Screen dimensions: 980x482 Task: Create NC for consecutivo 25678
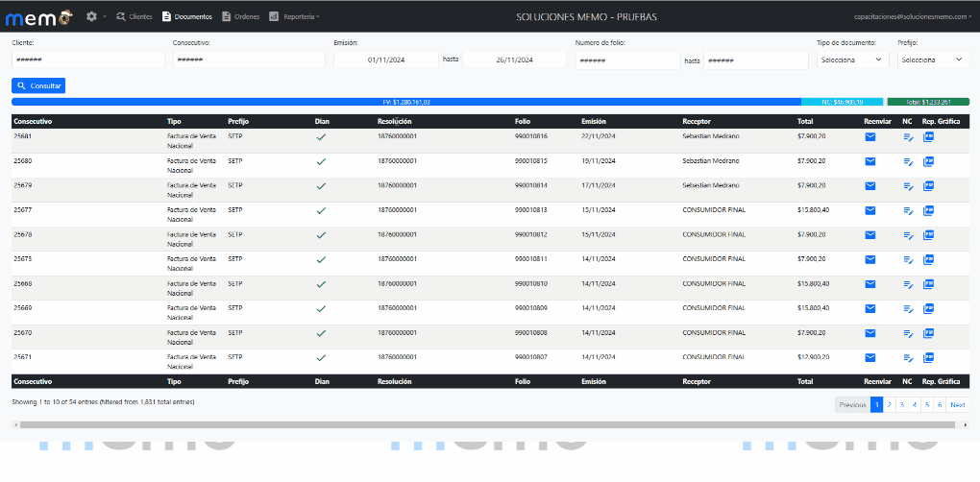tap(908, 235)
